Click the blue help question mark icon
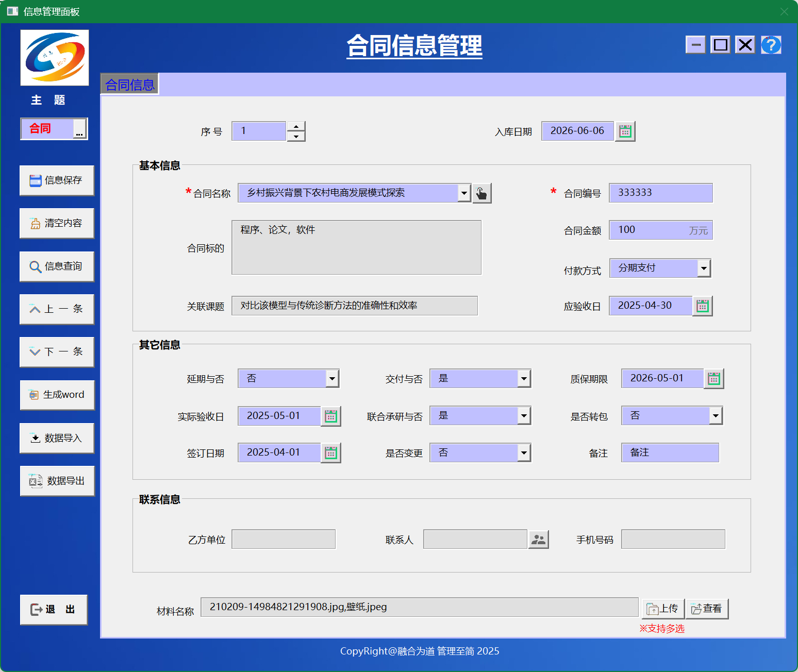The width and height of the screenshot is (798, 672). [x=771, y=45]
